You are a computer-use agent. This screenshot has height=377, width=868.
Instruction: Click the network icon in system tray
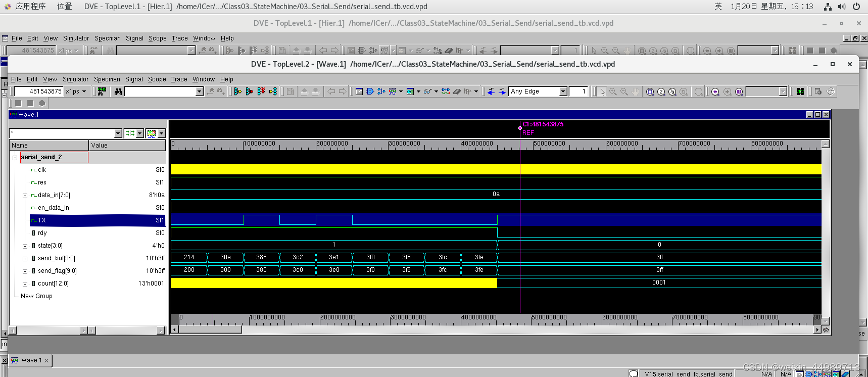(x=828, y=7)
